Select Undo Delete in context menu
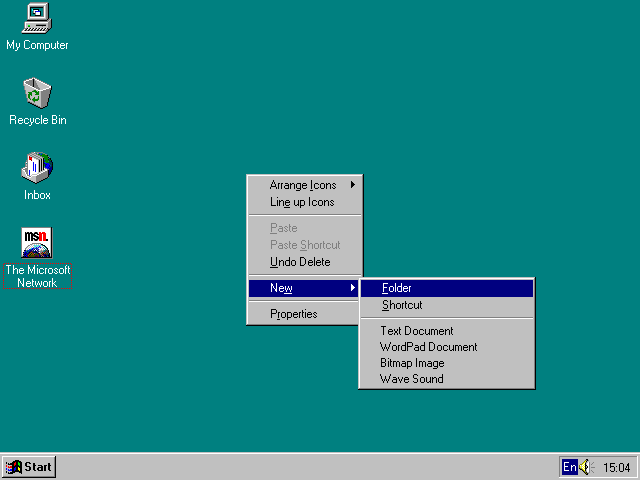 (300, 262)
